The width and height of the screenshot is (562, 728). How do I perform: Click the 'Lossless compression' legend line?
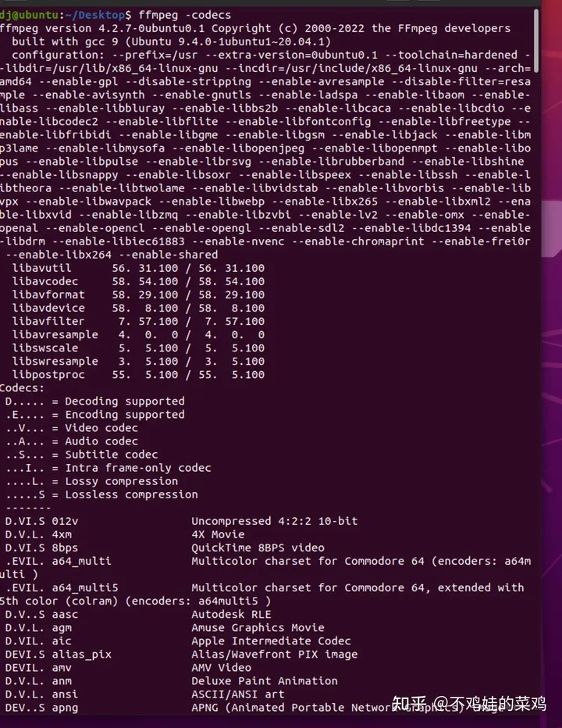tap(101, 494)
